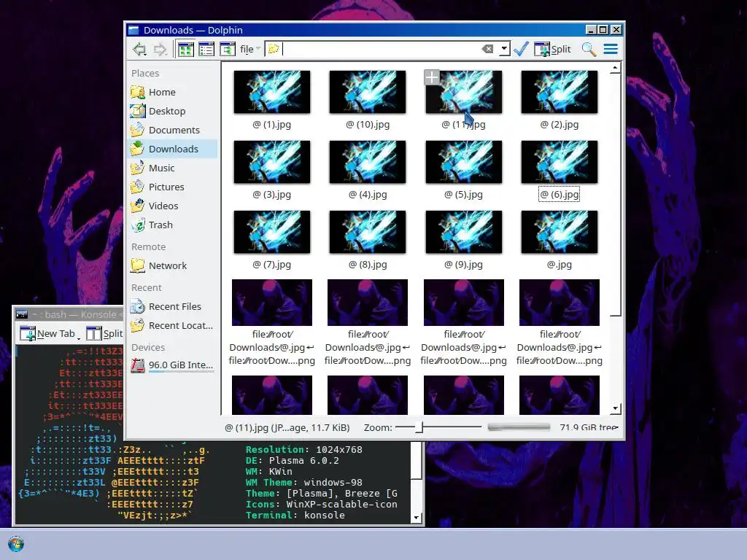
Task: Go forward in Dolphin navigation
Action: [x=160, y=49]
